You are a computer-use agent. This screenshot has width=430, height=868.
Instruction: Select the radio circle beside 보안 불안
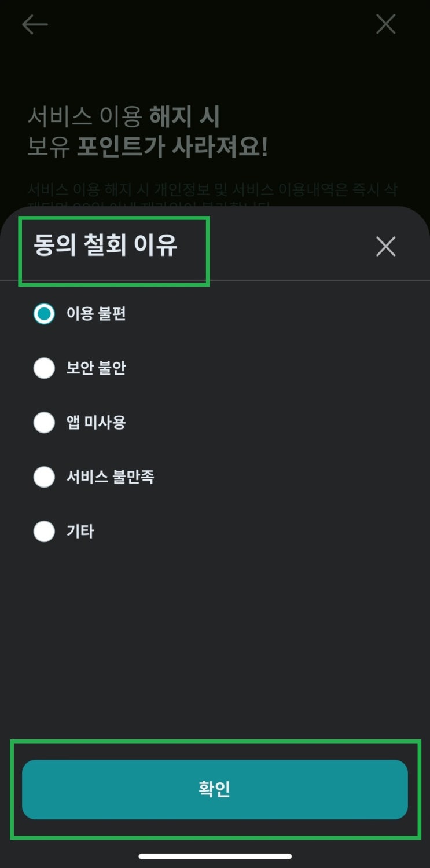pyautogui.click(x=44, y=368)
